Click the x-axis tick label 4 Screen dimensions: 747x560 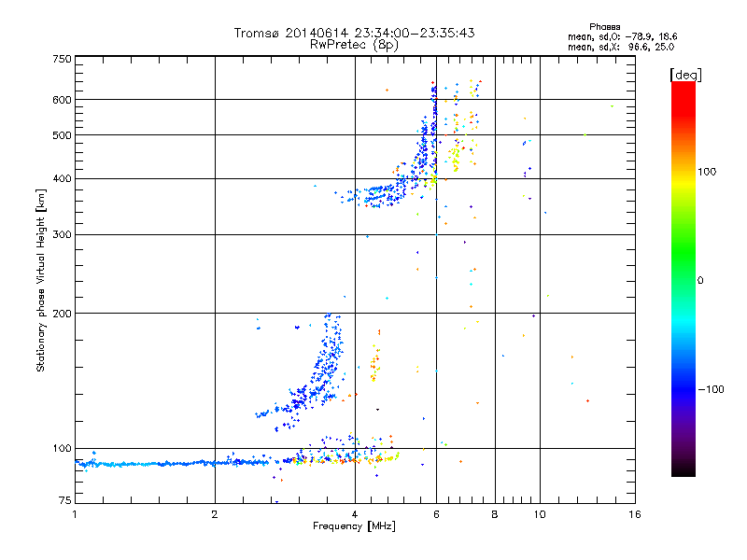point(355,514)
